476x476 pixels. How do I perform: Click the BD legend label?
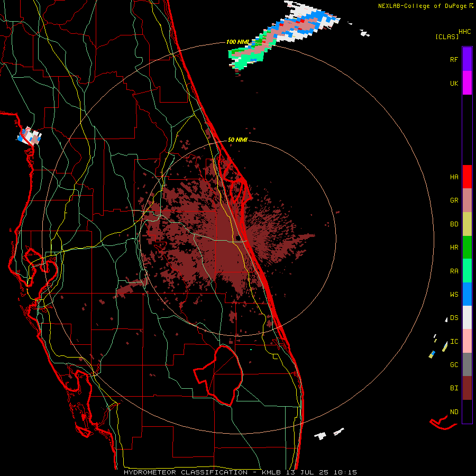coord(454,224)
